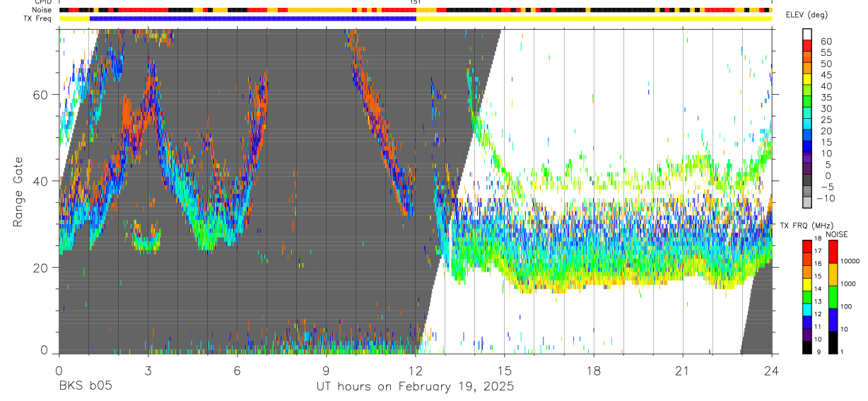
Task: Click the '55' value on the ELEV scale
Action: pyautogui.click(x=825, y=52)
